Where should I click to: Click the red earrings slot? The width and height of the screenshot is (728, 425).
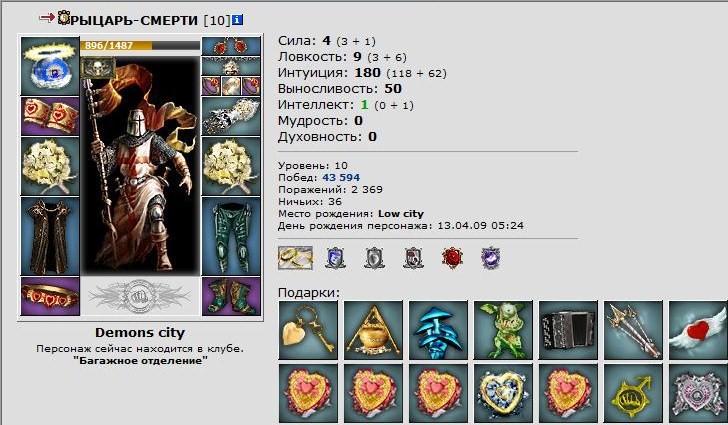[x=231, y=46]
